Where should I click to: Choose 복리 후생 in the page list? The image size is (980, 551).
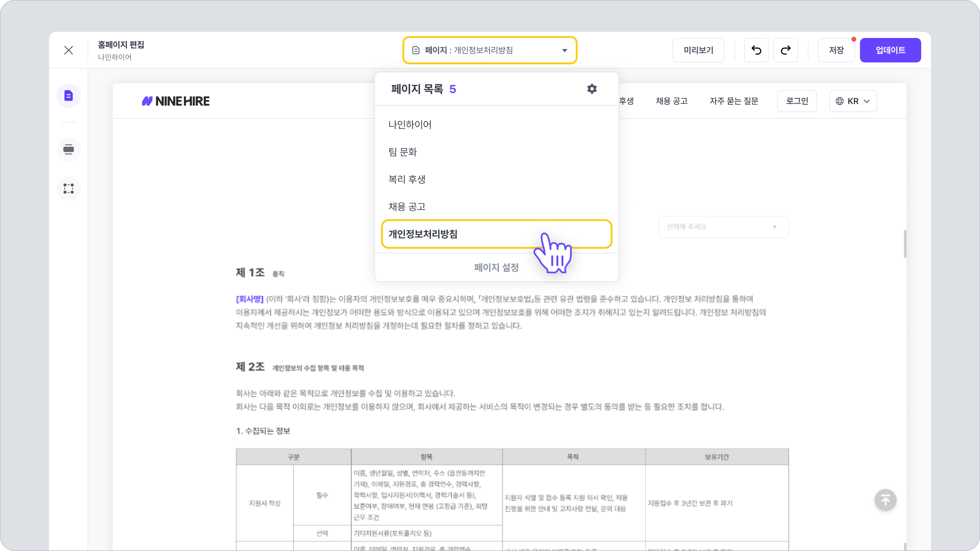[407, 179]
